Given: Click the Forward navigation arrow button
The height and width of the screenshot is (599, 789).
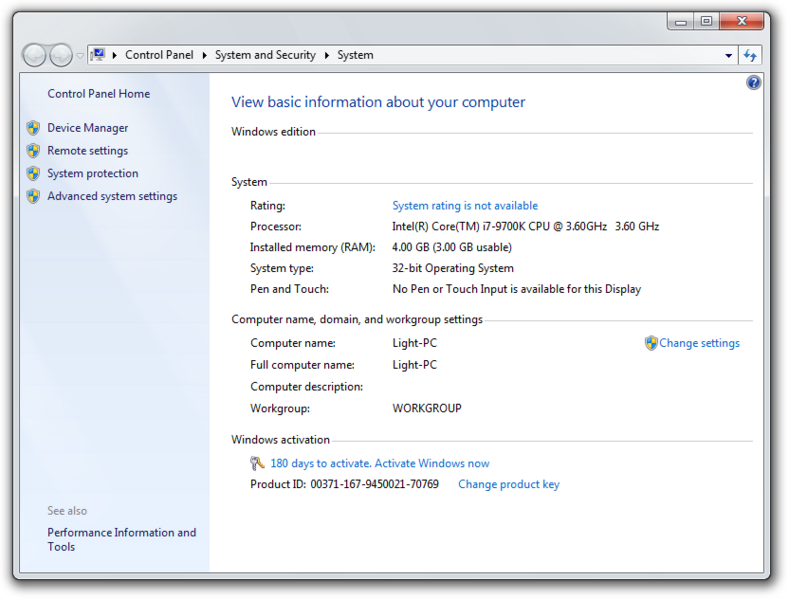Looking at the screenshot, I should point(61,56).
